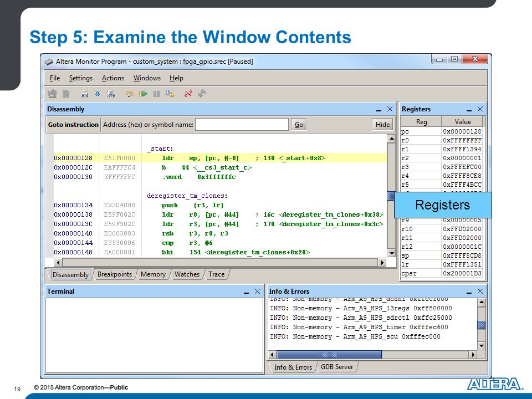Screen dimensions: 532x399
Task: Click the Reg column header
Action: click(421, 121)
